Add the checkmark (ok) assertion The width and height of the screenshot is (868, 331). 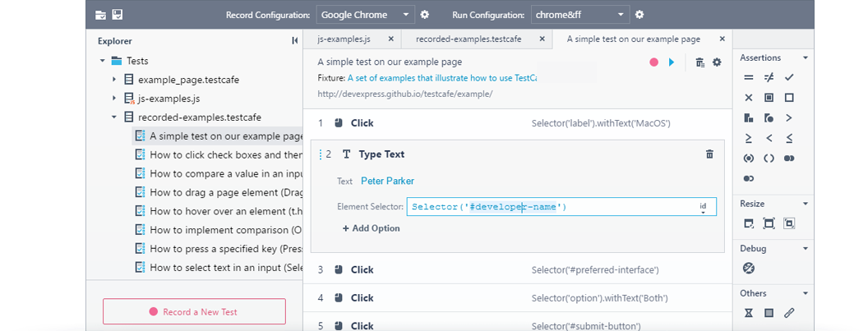click(x=789, y=77)
